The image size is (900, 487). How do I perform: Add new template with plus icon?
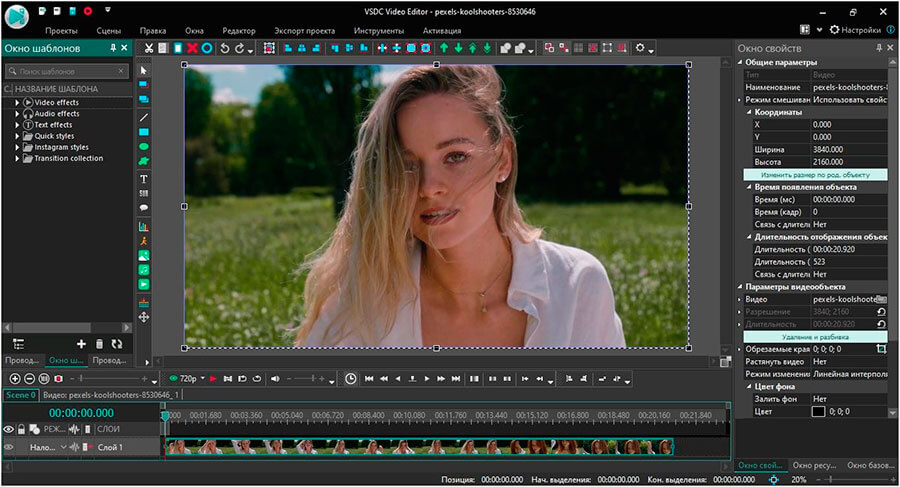81,343
